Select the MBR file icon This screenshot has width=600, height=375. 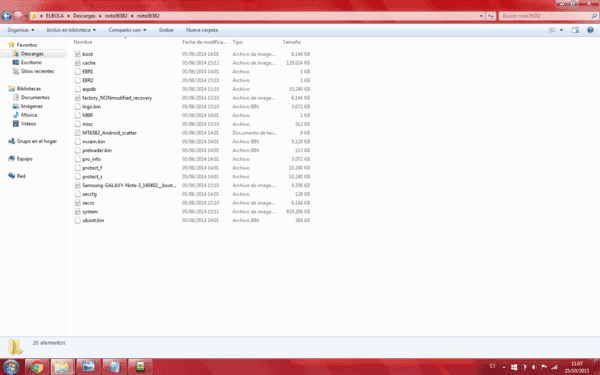[77, 115]
